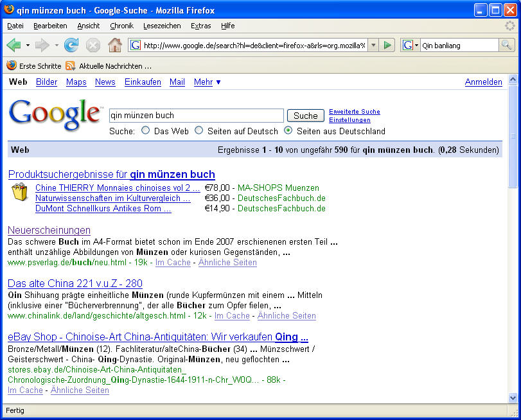The height and width of the screenshot is (420, 521).
Task: Open the Hilfe menu
Action: click(x=227, y=26)
